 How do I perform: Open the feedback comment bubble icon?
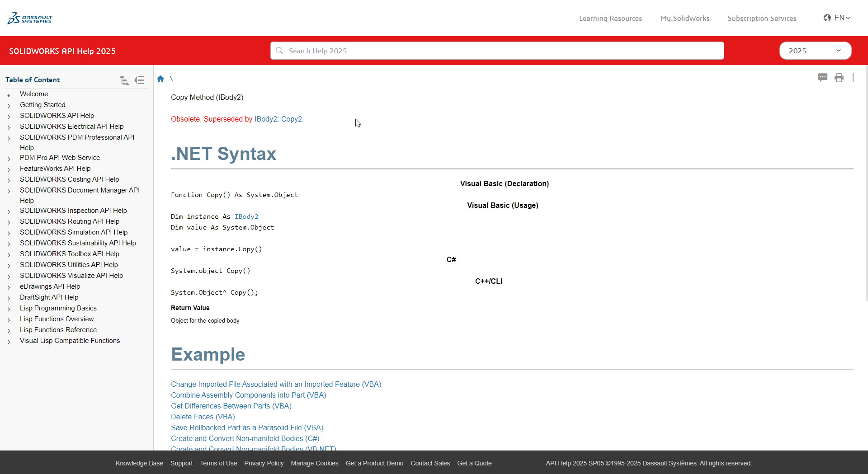[x=822, y=78]
